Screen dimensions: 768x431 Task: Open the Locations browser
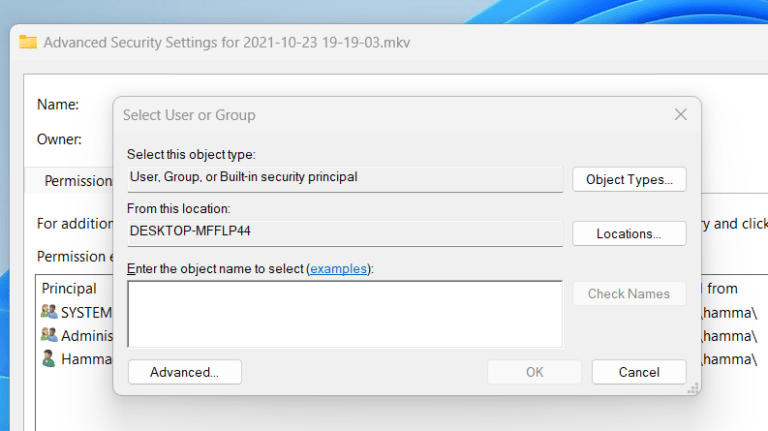tap(629, 234)
